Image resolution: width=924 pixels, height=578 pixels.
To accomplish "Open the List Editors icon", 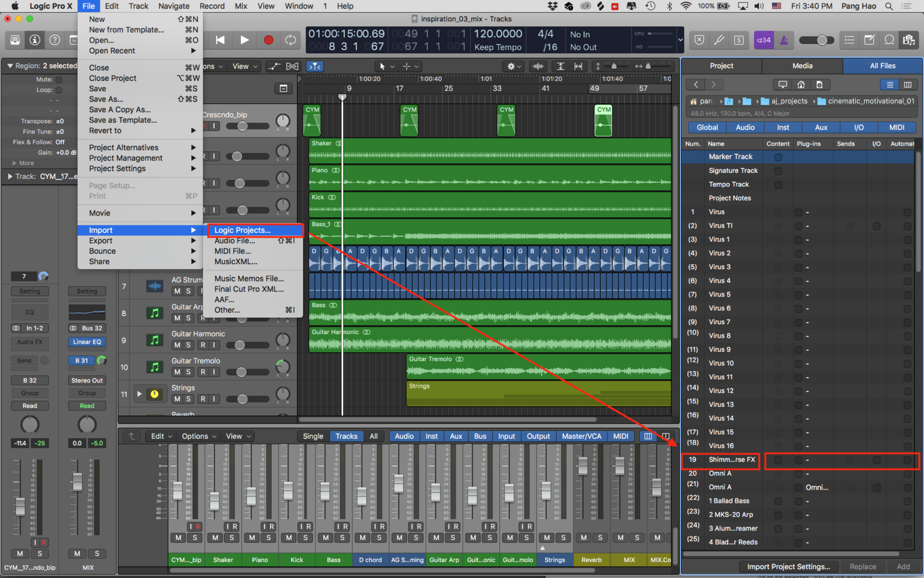I will coord(850,40).
